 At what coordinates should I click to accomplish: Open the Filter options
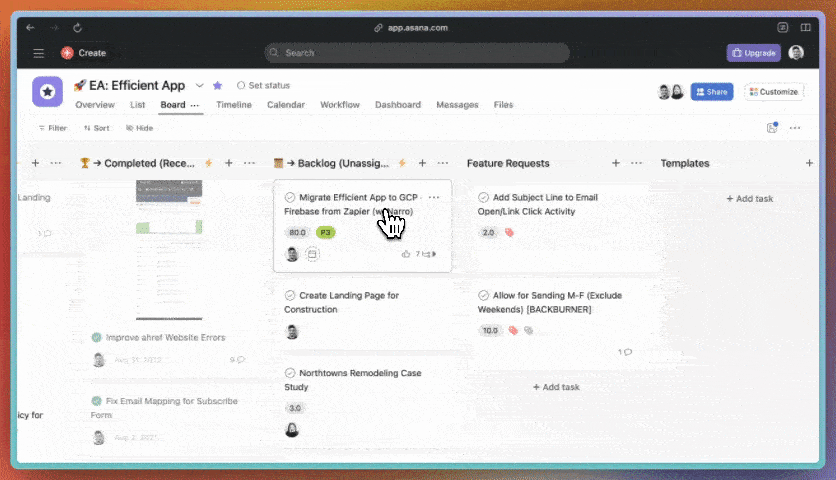tap(52, 128)
